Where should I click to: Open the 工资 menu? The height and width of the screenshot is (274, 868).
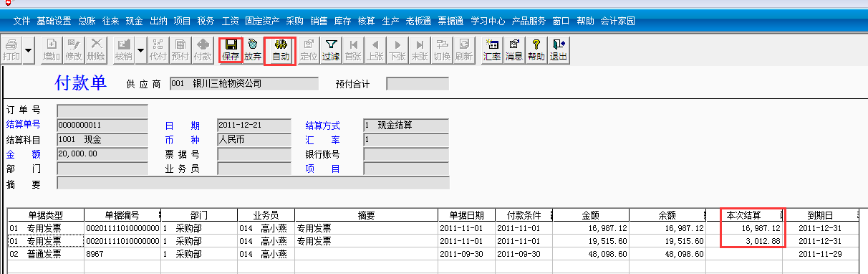tap(231, 22)
